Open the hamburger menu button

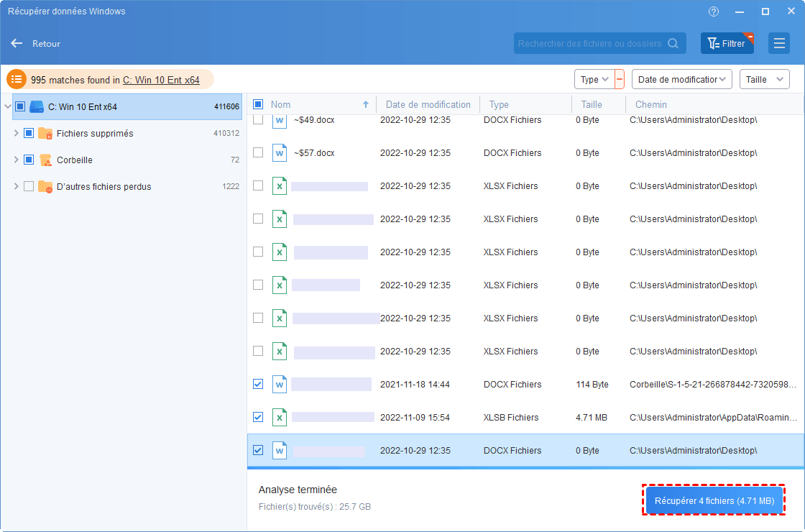click(778, 43)
